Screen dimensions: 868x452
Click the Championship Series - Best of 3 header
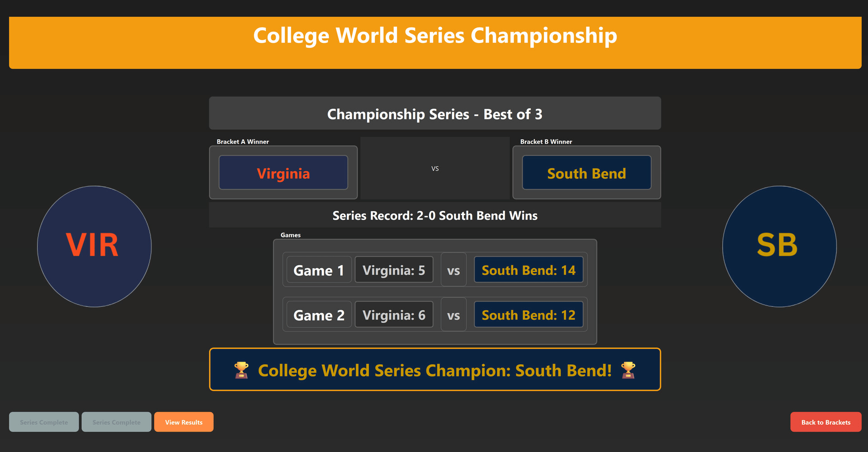click(434, 114)
